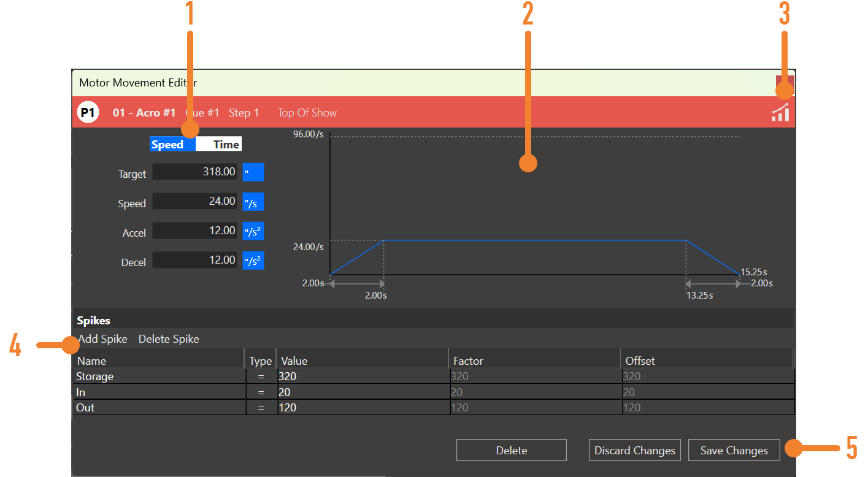Click the Accel value field
868x477 pixels.
194,231
